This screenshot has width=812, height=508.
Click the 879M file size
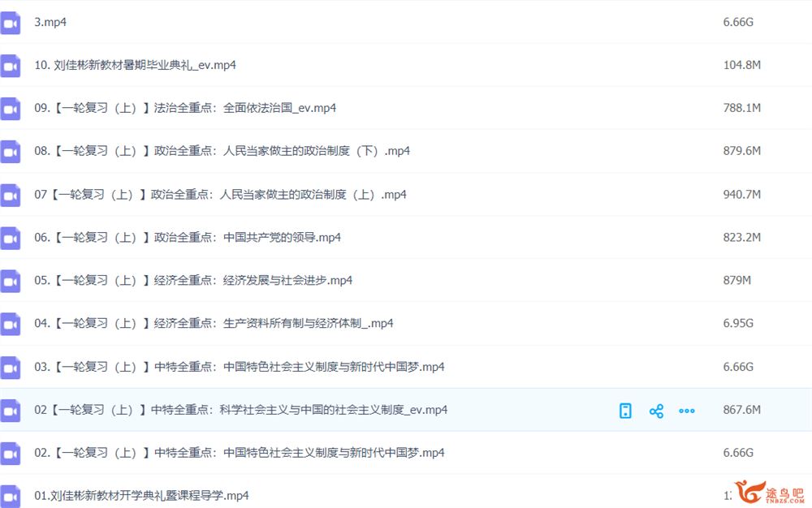coord(737,281)
